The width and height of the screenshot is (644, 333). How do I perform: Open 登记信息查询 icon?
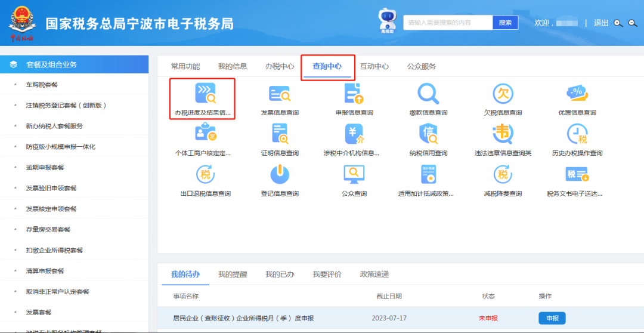click(280, 174)
